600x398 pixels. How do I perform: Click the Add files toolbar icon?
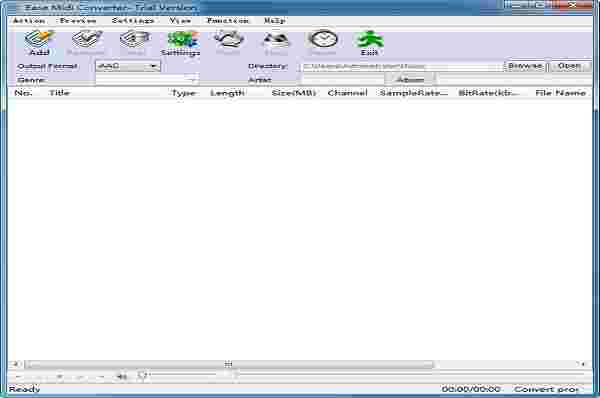point(39,42)
